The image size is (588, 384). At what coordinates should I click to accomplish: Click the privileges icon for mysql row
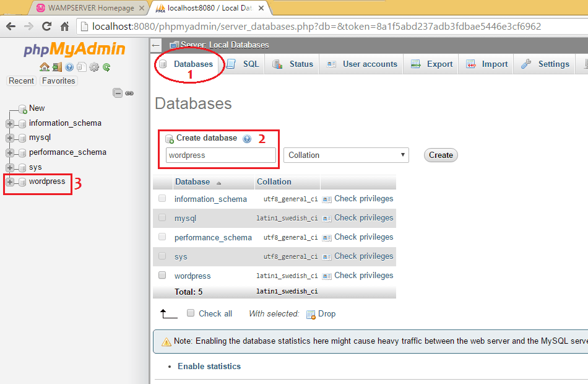327,219
